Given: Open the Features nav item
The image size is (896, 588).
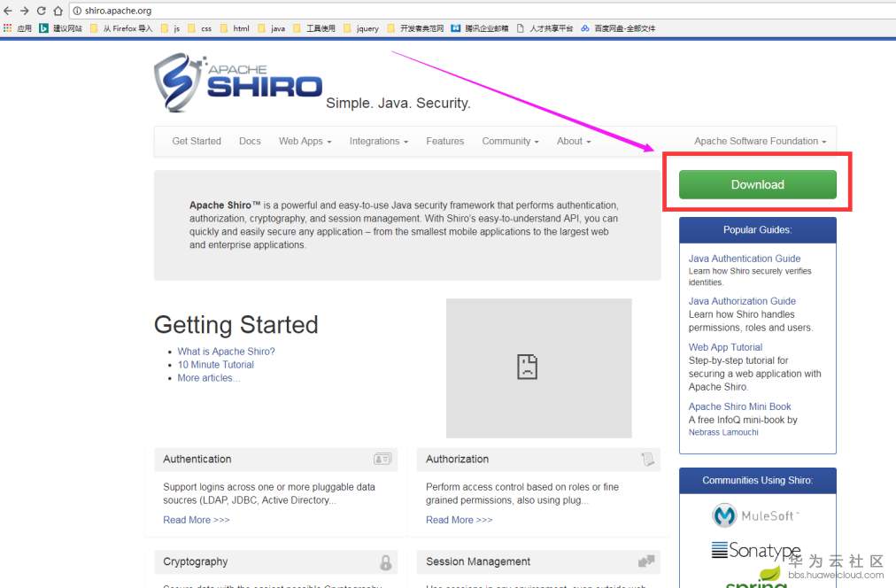Looking at the screenshot, I should click(445, 141).
